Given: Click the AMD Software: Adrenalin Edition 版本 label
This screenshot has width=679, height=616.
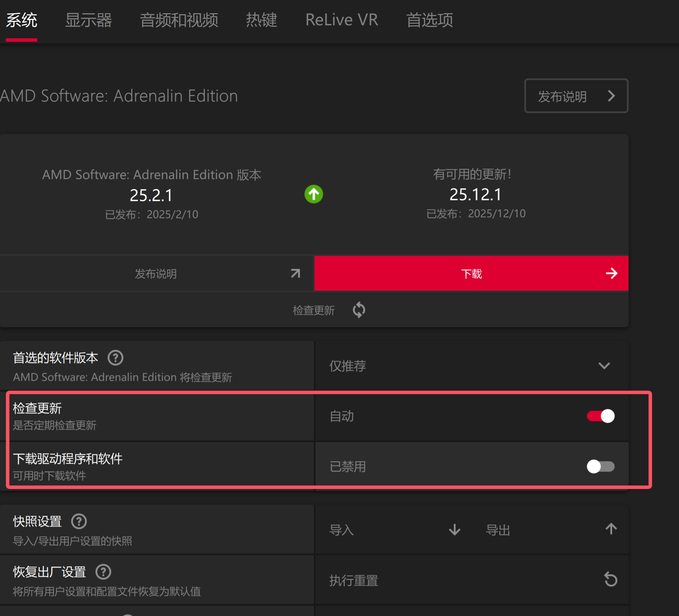Looking at the screenshot, I should [152, 175].
